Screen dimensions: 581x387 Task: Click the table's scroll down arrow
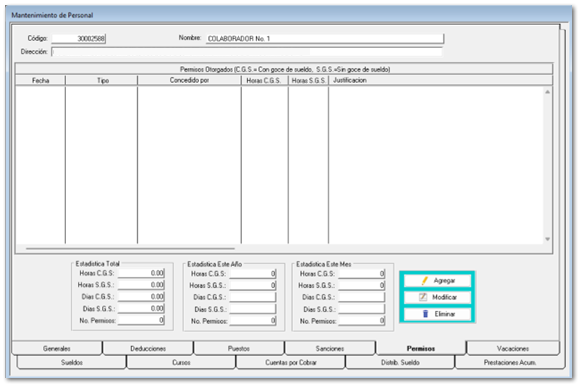[548, 239]
